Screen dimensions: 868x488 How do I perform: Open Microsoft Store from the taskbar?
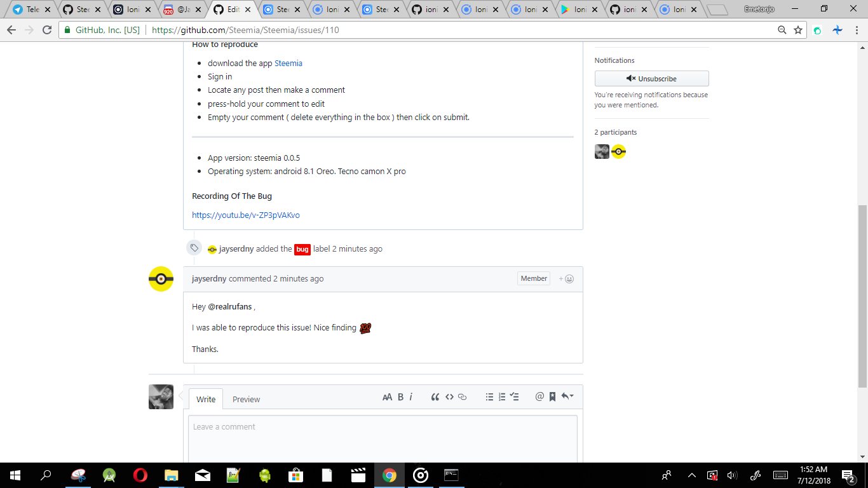click(296, 475)
